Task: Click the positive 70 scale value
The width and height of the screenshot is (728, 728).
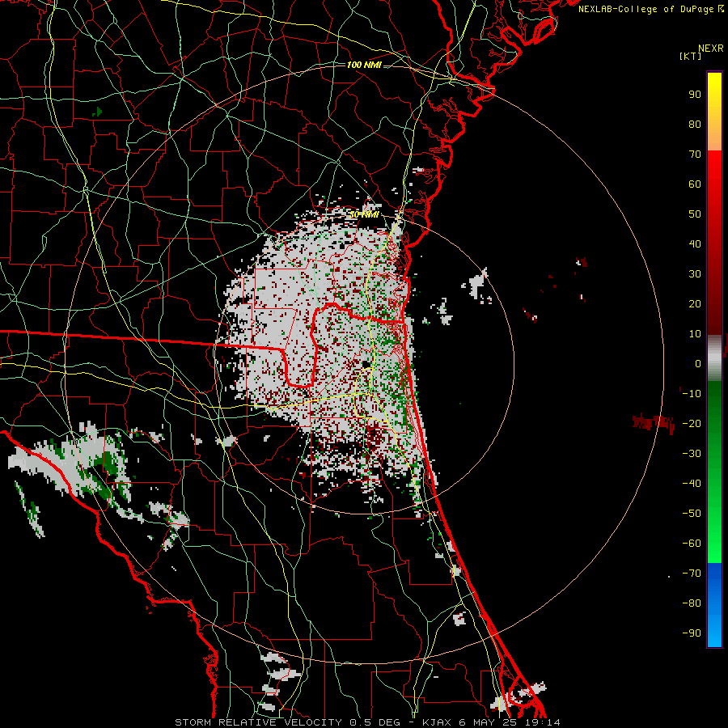Action: 695,154
